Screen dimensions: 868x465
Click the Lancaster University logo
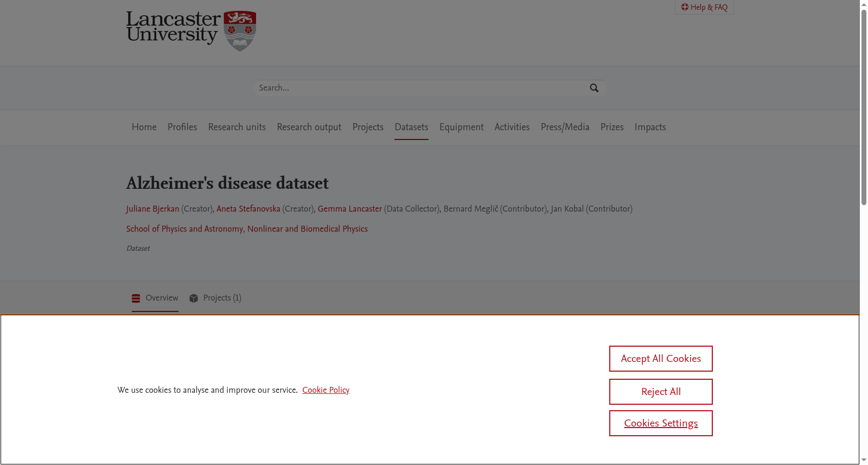coord(191,31)
